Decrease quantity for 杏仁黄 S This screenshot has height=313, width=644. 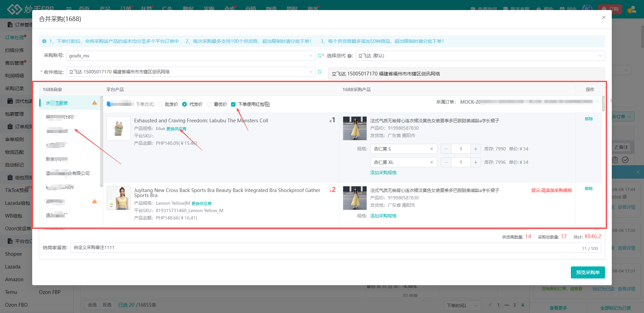[446, 149]
